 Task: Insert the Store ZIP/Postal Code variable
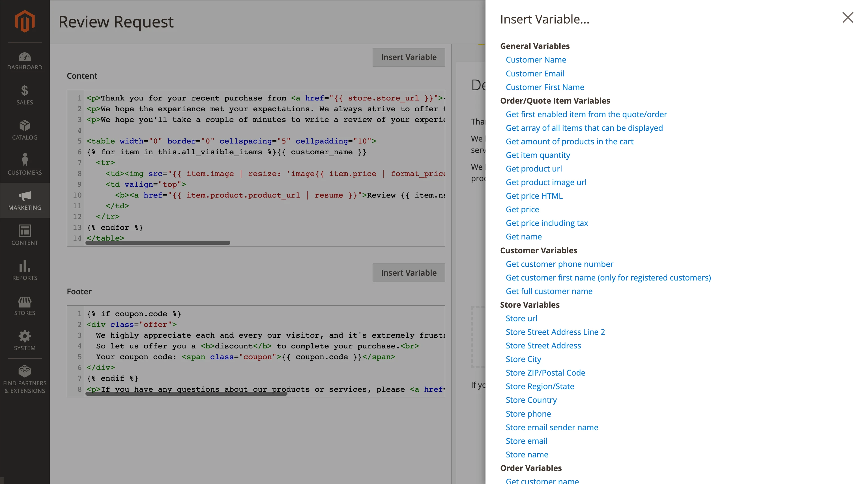tap(545, 373)
